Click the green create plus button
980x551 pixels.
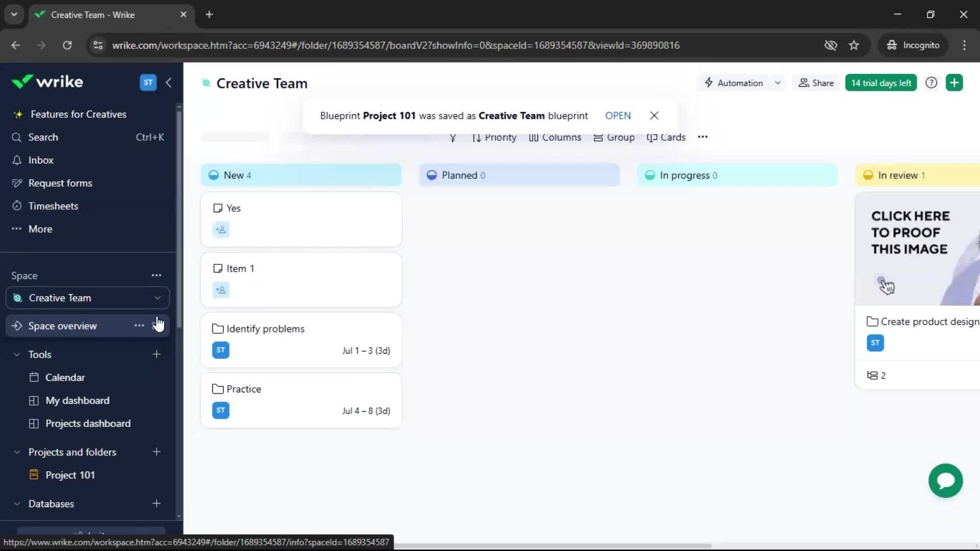[954, 83]
